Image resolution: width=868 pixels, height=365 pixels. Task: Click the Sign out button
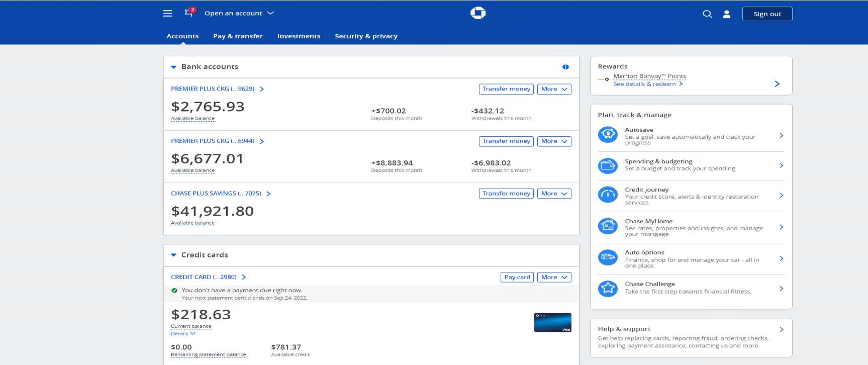[767, 14]
